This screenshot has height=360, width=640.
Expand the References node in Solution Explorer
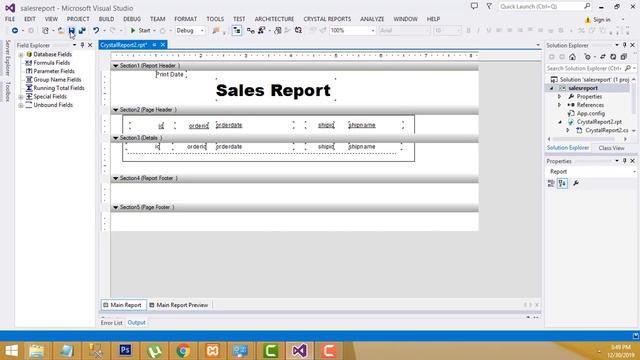click(560, 105)
